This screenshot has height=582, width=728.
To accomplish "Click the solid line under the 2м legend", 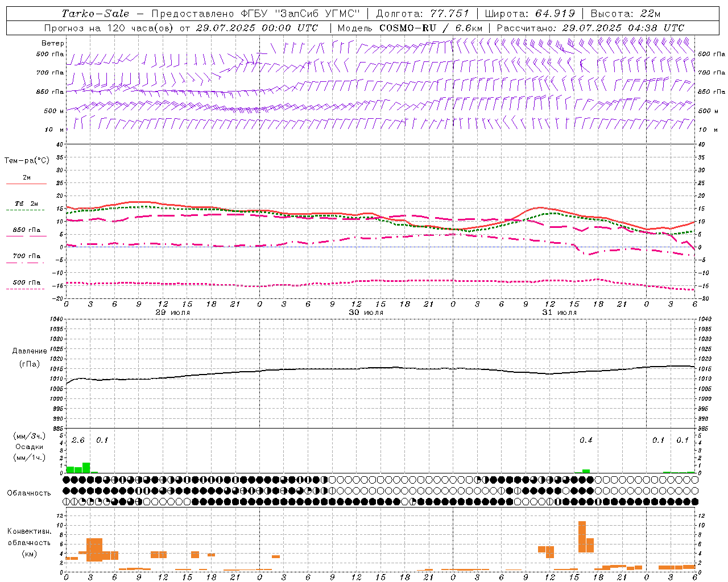I will (x=26, y=184).
